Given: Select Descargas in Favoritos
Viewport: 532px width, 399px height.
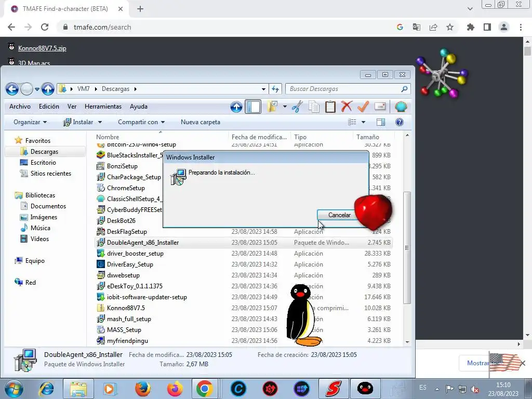Looking at the screenshot, I should 45,152.
